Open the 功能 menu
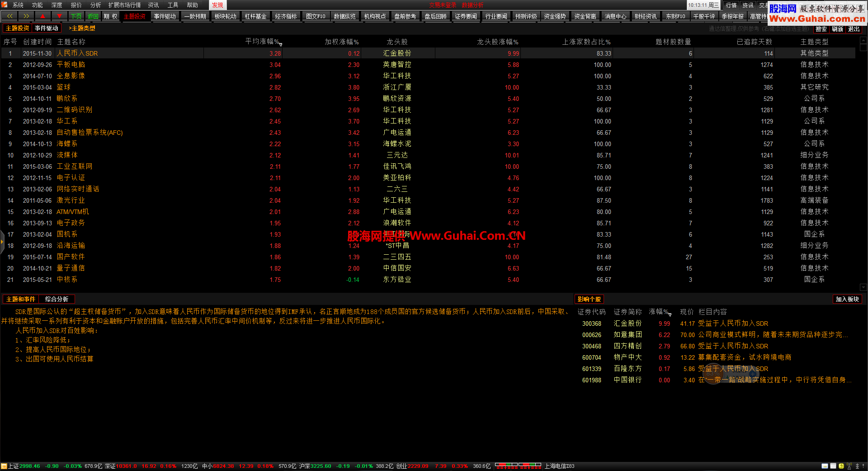Viewport: 868px width, 471px height. [38, 5]
